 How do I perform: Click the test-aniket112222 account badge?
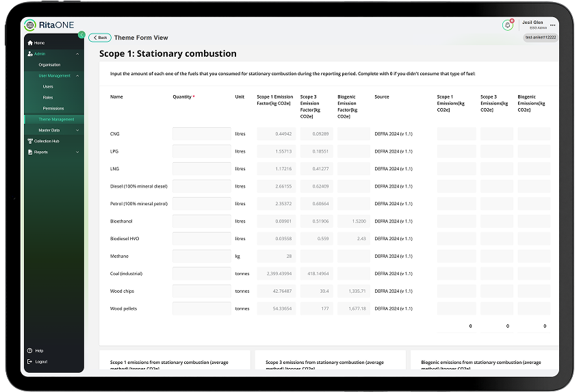pyautogui.click(x=540, y=37)
